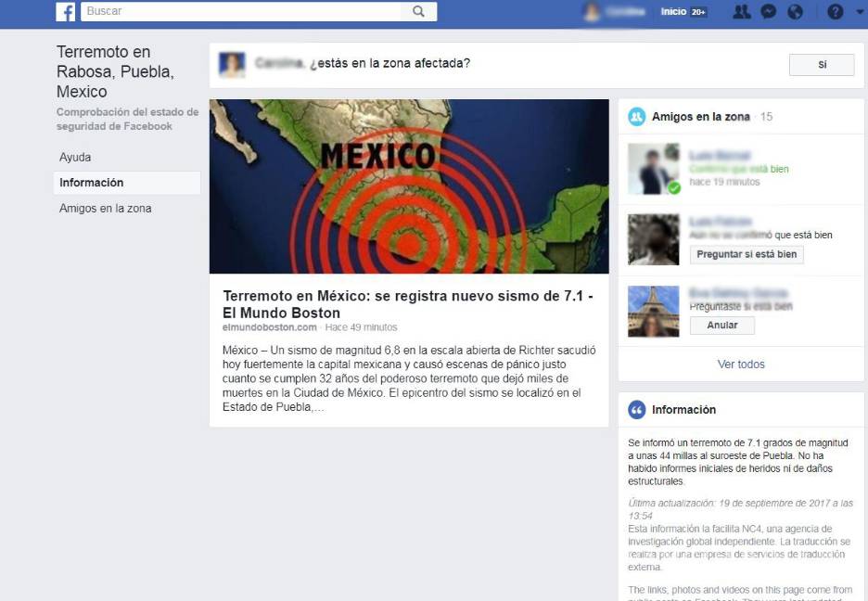Viewport: 868px width, 601px height.
Task: Go to Inicio in the top bar
Action: click(x=673, y=12)
